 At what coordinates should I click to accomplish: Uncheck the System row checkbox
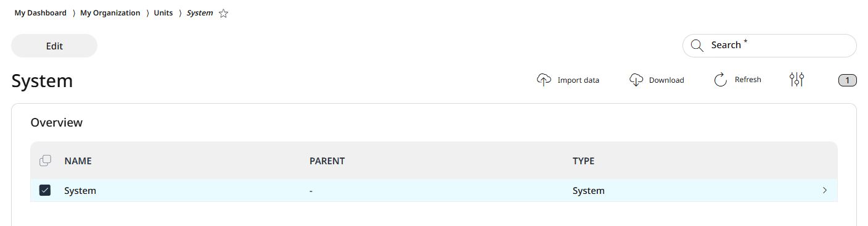coord(45,190)
